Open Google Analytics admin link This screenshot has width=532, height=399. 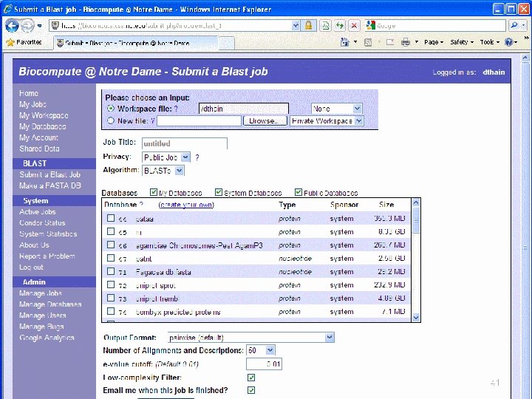47,338
